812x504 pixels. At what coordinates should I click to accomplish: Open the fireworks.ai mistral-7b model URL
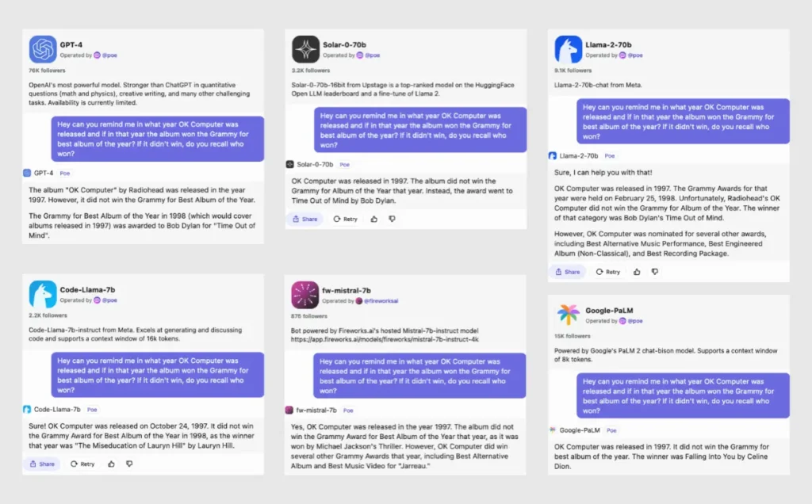tap(385, 339)
